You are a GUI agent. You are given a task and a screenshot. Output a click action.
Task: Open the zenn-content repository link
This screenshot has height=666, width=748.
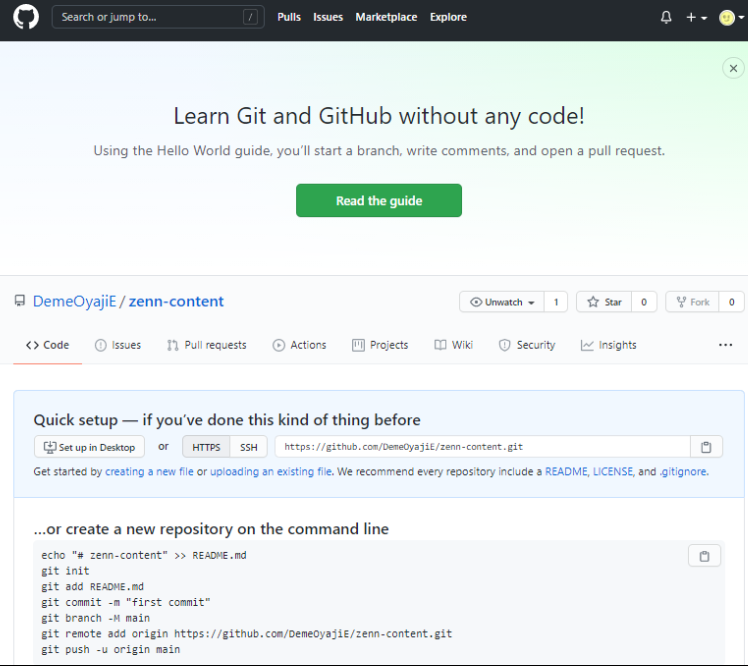[x=176, y=302]
